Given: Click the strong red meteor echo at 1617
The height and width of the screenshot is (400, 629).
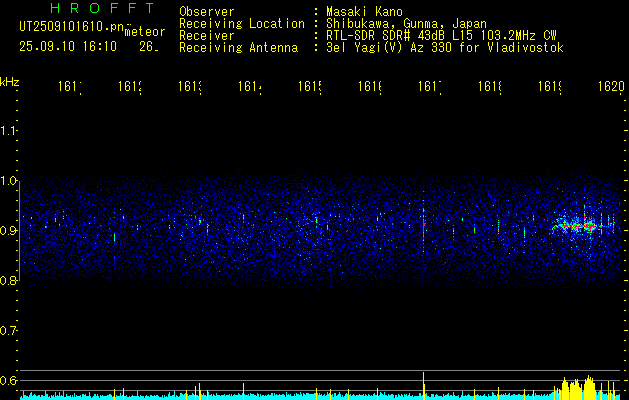Looking at the screenshot, I should pos(424,225).
